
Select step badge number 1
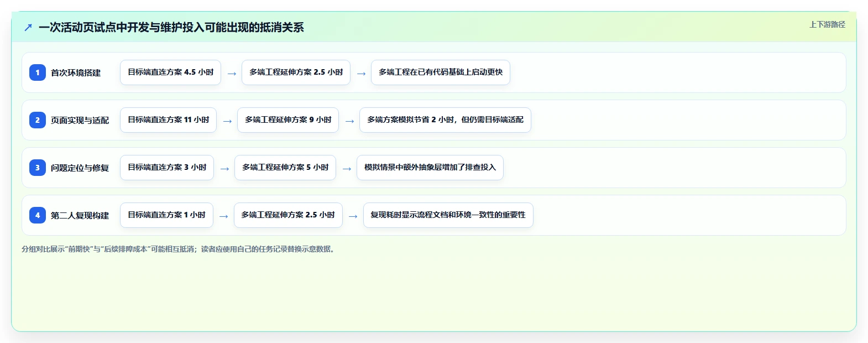[x=38, y=72]
